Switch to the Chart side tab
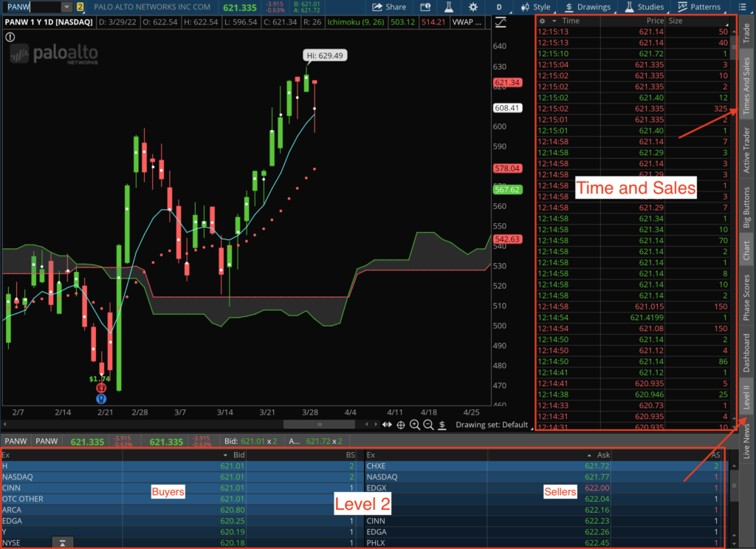 [746, 250]
